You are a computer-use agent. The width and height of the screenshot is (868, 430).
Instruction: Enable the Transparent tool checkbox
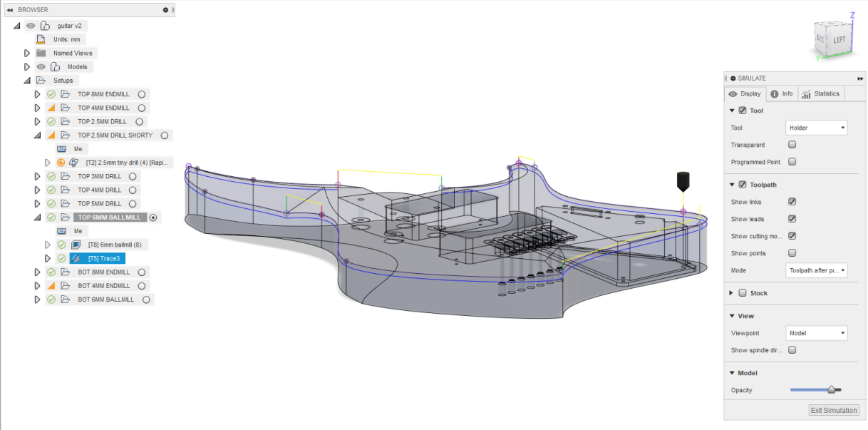point(792,145)
